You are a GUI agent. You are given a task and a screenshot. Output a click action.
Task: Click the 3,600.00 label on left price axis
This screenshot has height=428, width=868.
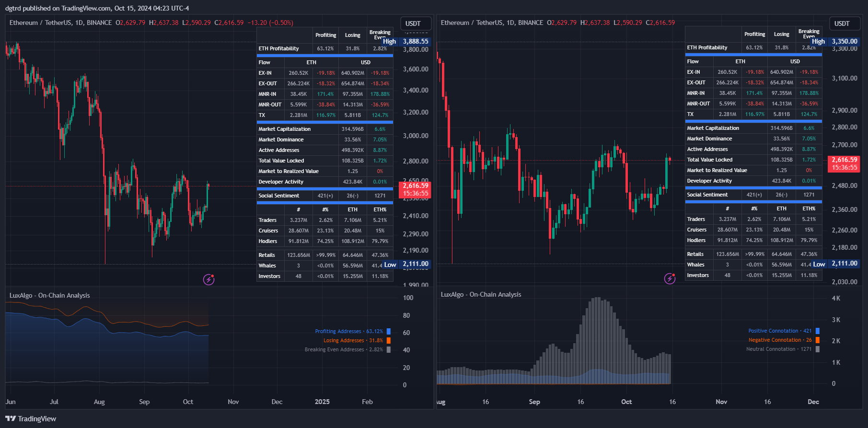tap(416, 69)
